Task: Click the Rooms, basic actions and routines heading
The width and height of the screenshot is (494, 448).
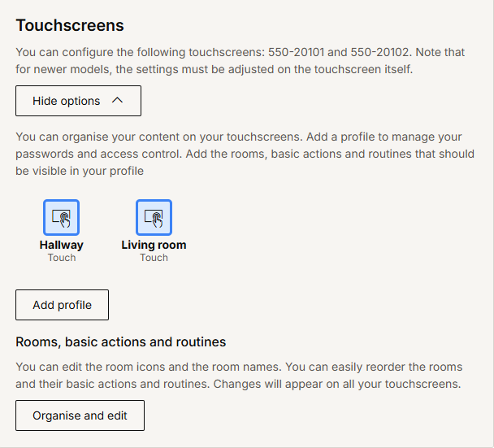Action: coord(121,342)
